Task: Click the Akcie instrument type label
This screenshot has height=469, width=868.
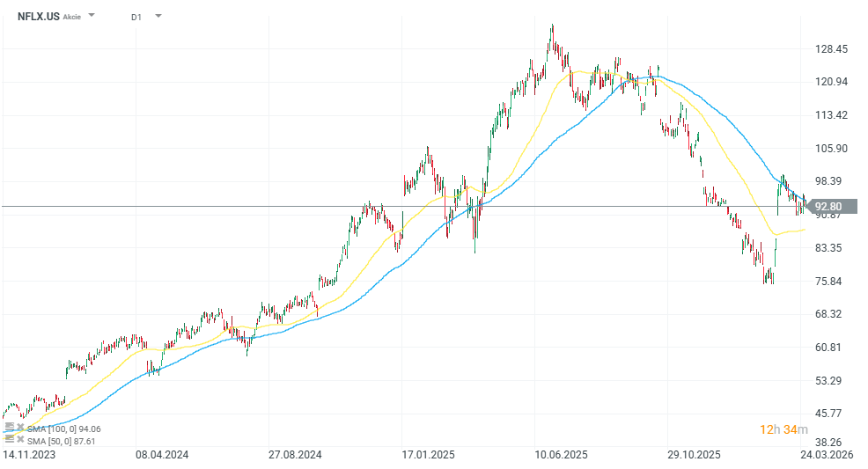Action: (x=72, y=17)
